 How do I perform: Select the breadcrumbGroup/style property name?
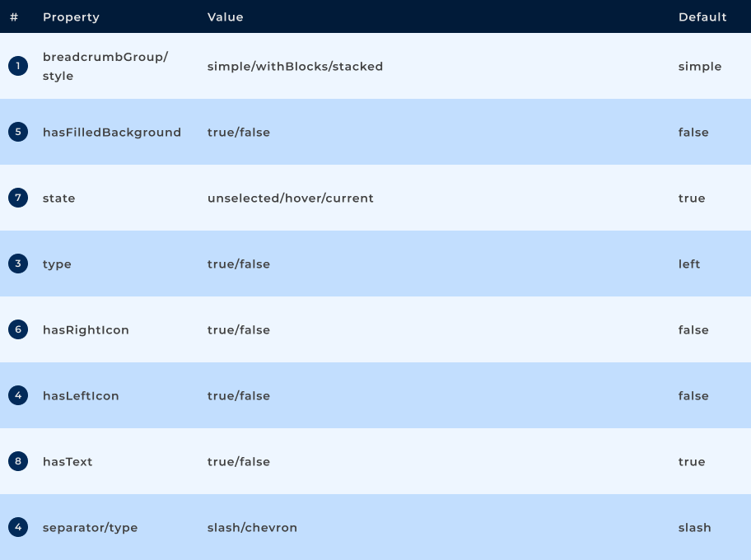[x=105, y=66]
